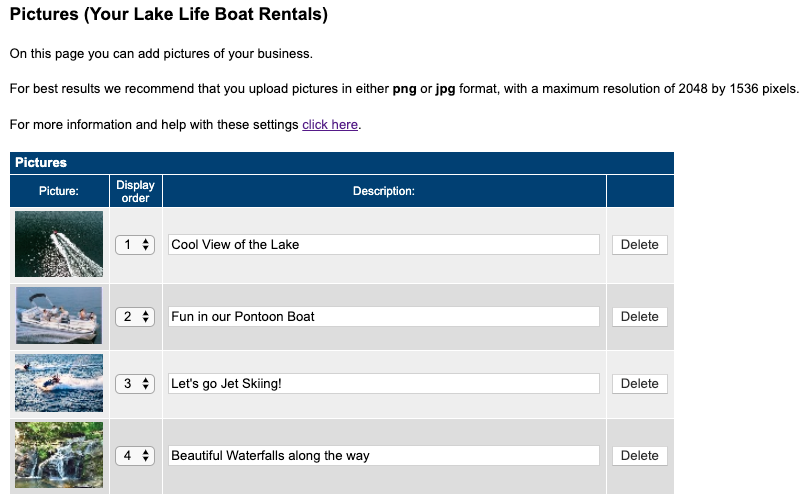804x501 pixels.
Task: Click the 'Fun in our Pontoon Boat' description field
Action: [384, 316]
